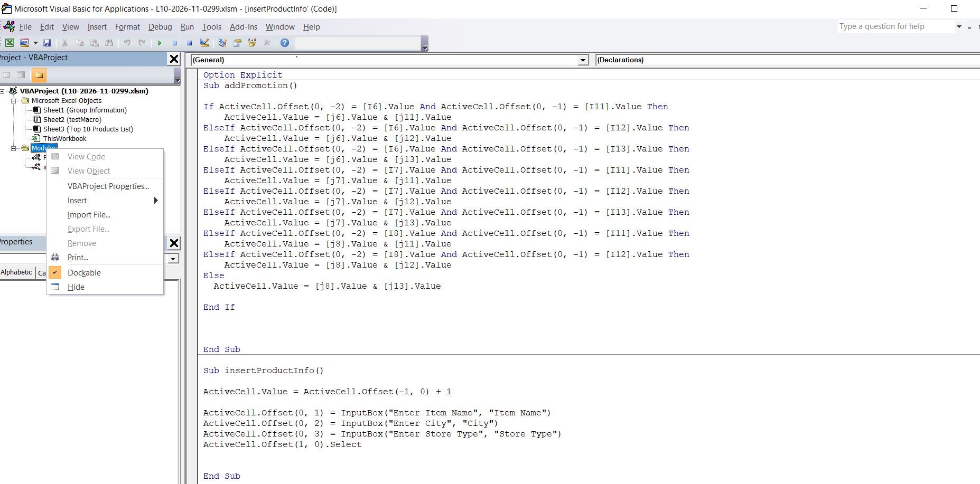Open the Insert UserForm dropdown arrow
This screenshot has width=980, height=484.
(x=35, y=43)
